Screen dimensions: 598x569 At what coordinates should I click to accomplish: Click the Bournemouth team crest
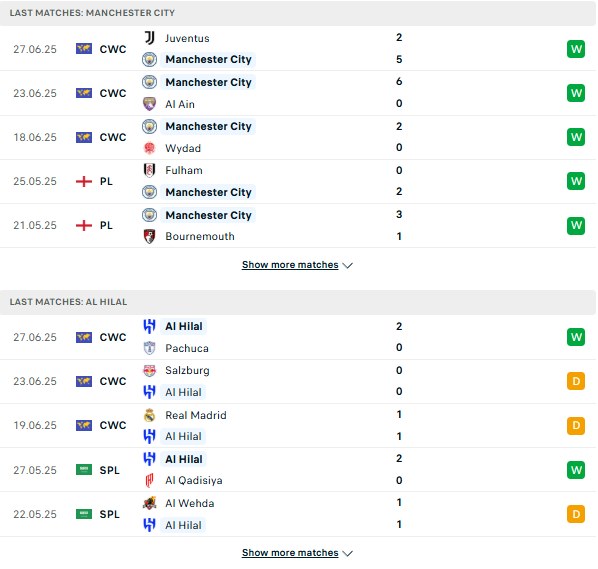(150, 236)
